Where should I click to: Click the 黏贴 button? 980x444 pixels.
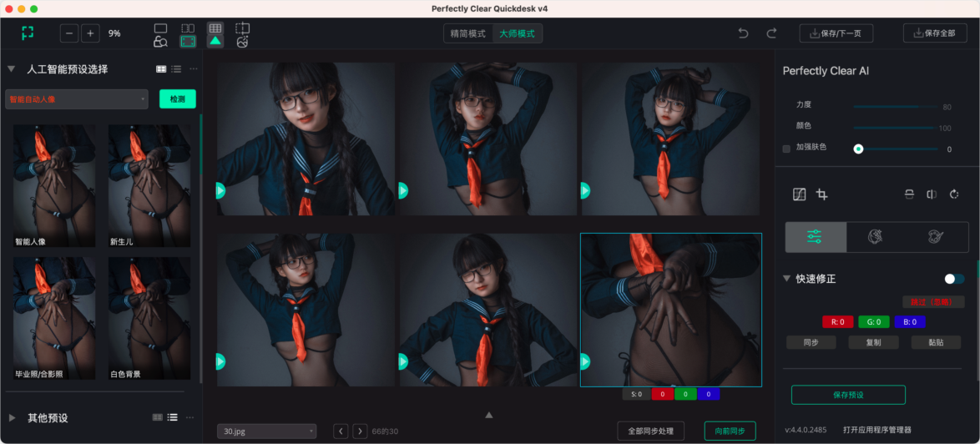(937, 342)
